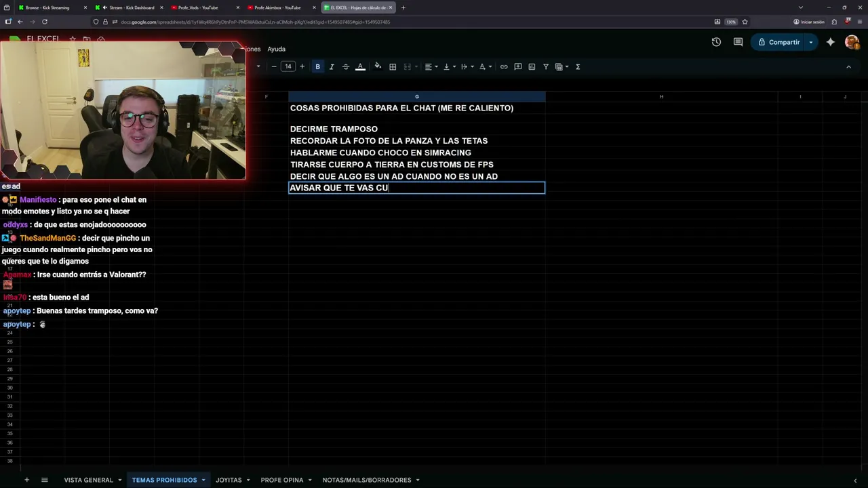Image resolution: width=868 pixels, height=488 pixels.
Task: Switch to NOTAS/MAILS/BORRADORES sheet tab
Action: (367, 480)
